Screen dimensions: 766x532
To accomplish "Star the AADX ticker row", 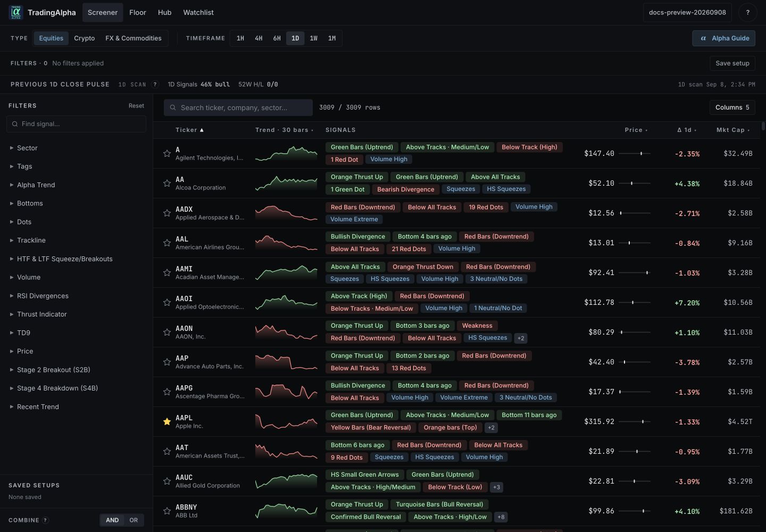I will 167,213.
